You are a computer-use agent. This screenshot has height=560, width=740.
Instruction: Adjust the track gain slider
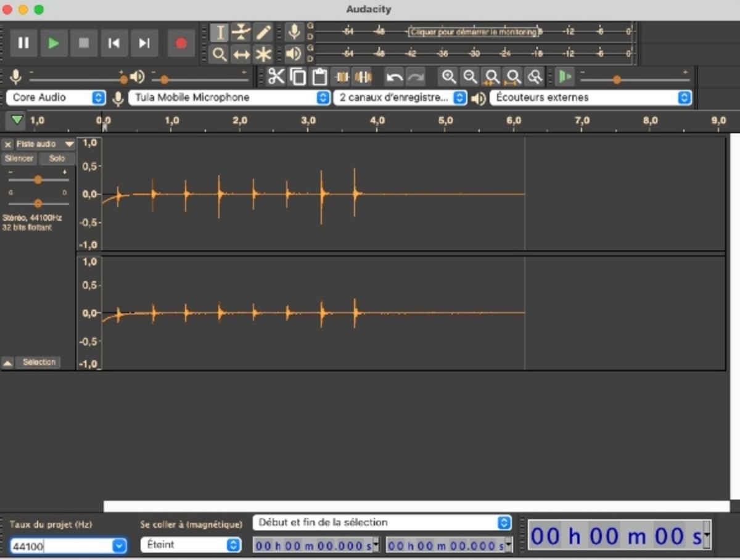(38, 179)
